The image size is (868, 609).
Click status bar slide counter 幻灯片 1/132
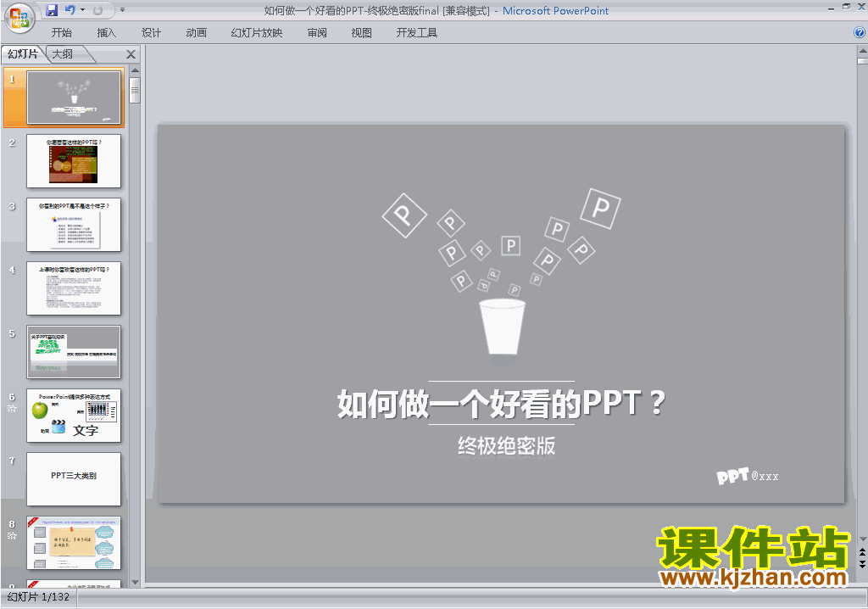click(x=38, y=597)
